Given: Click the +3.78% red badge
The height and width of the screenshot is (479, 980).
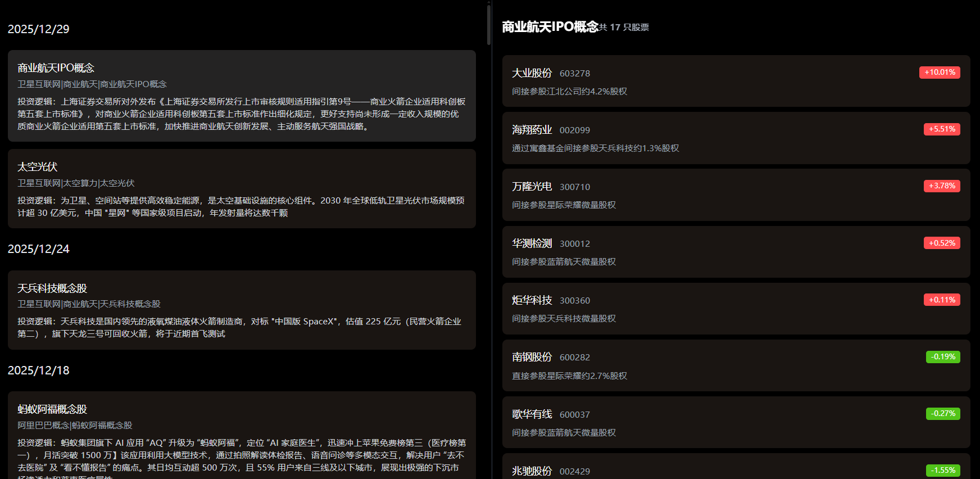Looking at the screenshot, I should click(942, 186).
